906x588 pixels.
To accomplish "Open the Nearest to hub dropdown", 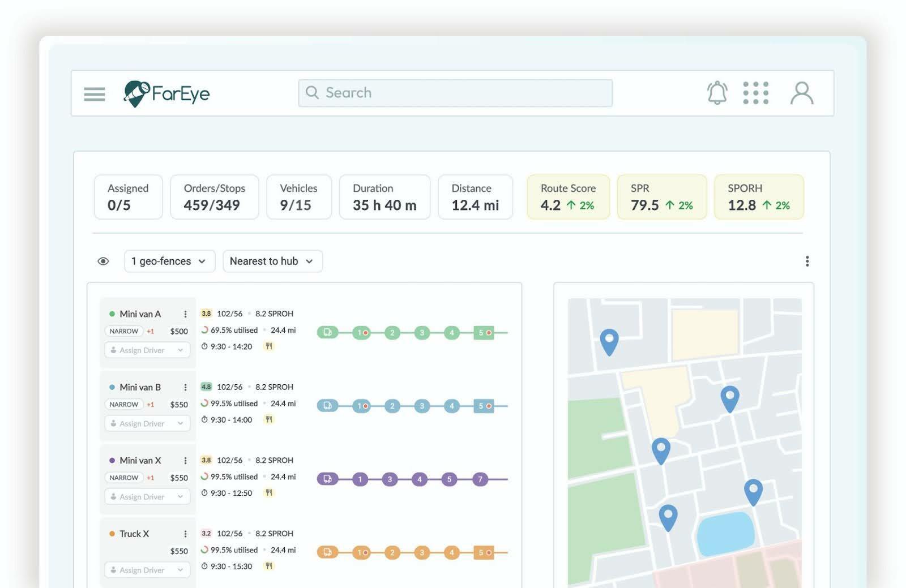I will coord(272,261).
